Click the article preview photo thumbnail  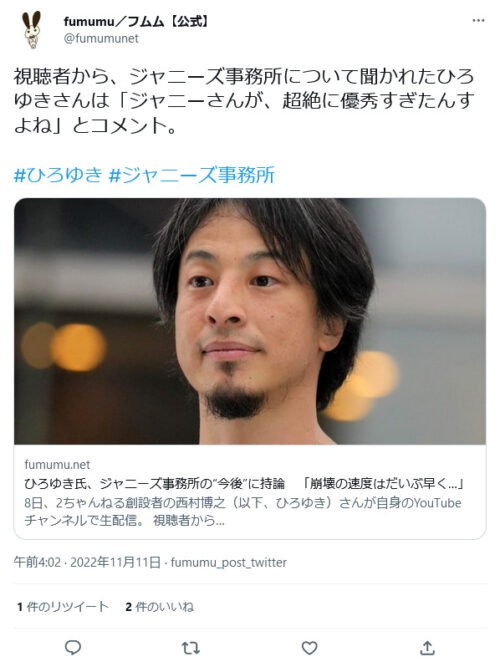coord(250,321)
